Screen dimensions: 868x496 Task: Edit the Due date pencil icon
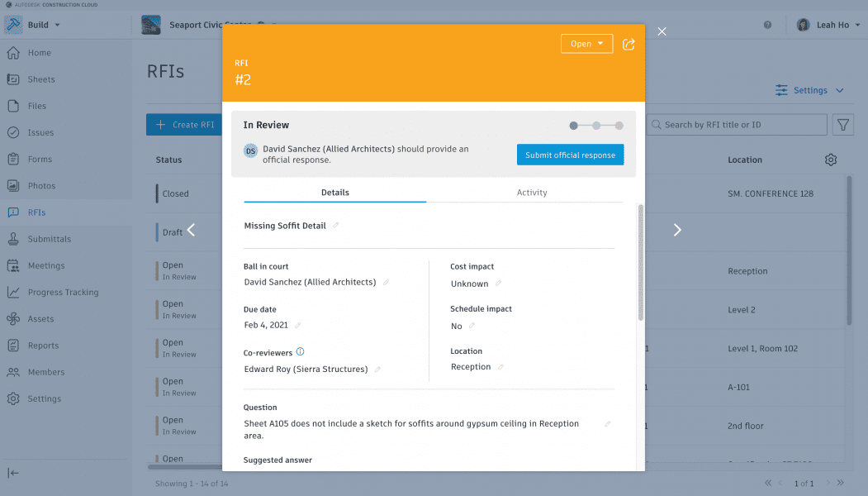pyautogui.click(x=298, y=326)
